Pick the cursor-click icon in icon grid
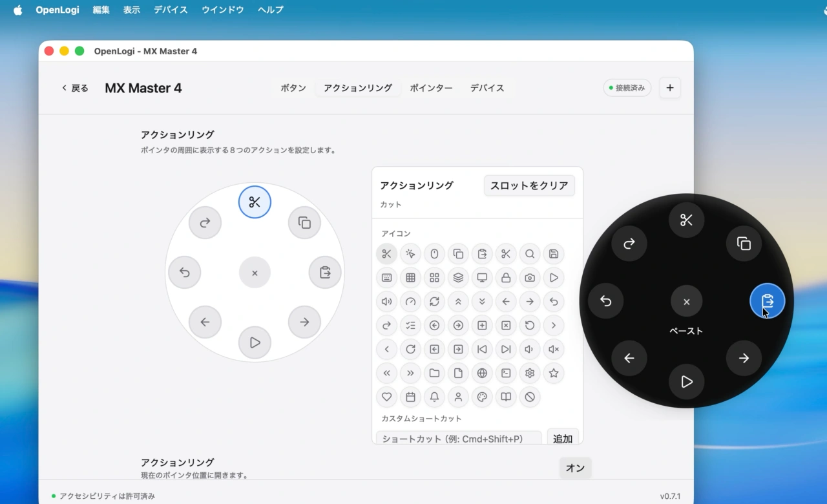The height and width of the screenshot is (504, 827). (410, 254)
